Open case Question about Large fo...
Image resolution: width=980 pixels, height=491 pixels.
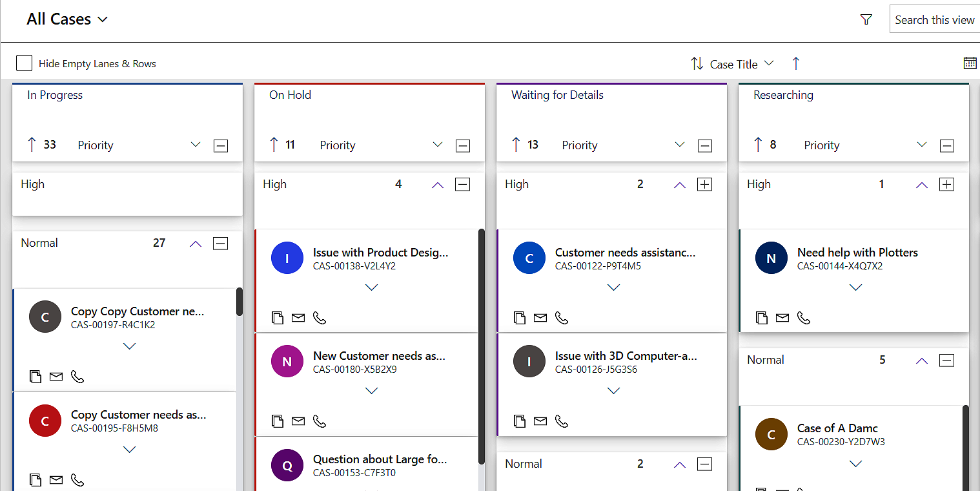point(380,459)
